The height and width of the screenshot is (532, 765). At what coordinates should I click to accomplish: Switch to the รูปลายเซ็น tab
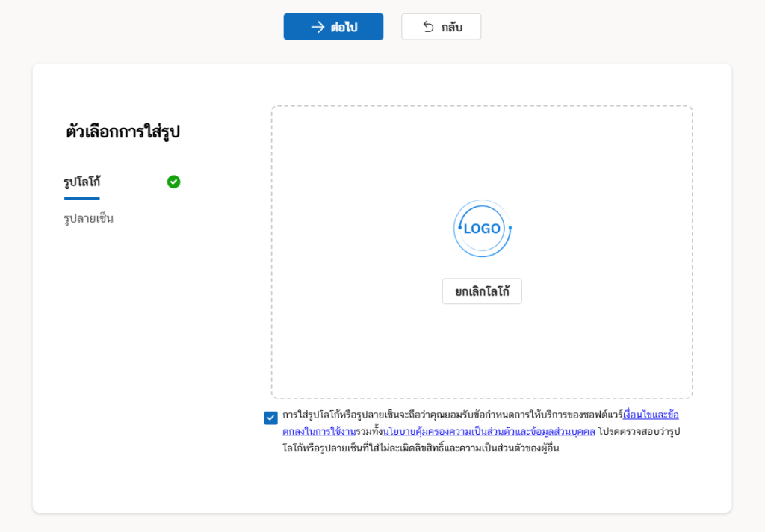click(x=89, y=219)
